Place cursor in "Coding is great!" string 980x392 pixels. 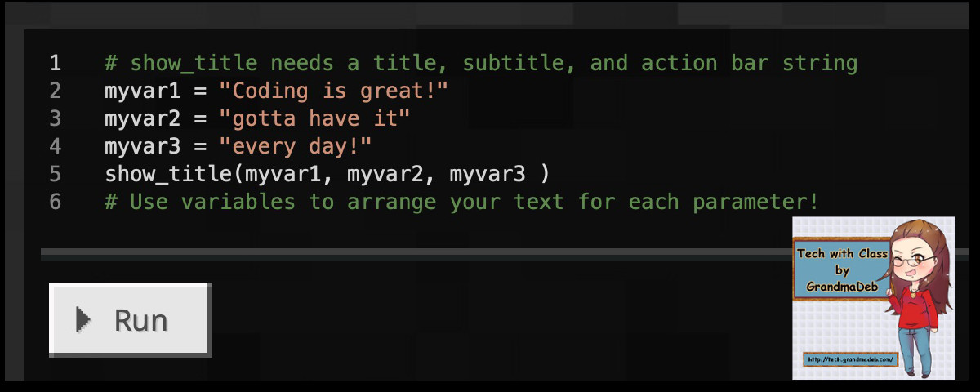335,91
